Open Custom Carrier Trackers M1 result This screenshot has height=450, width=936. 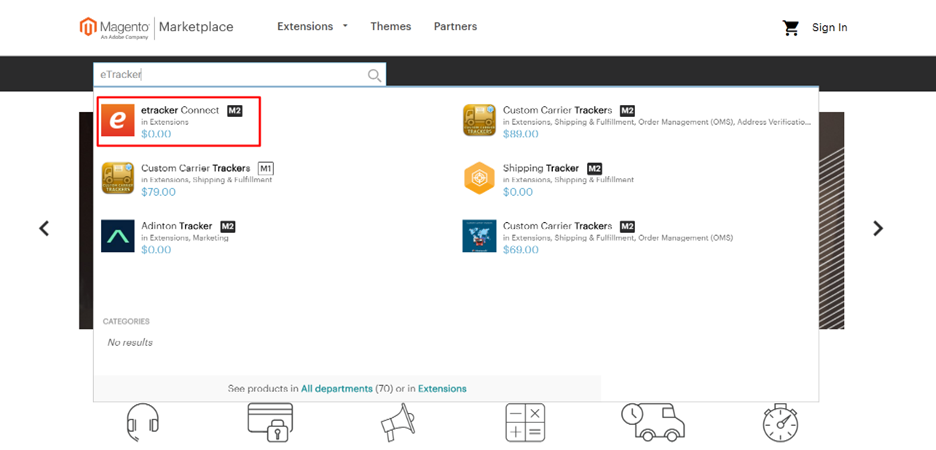coord(196,168)
